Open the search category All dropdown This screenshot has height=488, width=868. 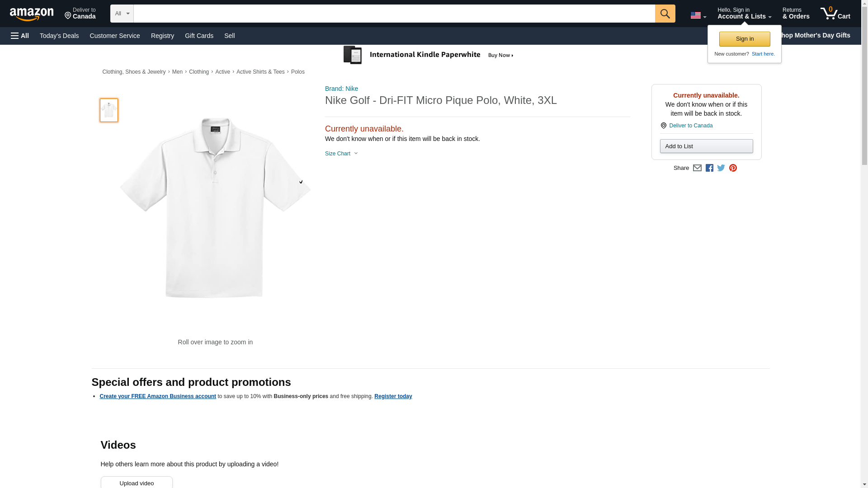tap(122, 14)
